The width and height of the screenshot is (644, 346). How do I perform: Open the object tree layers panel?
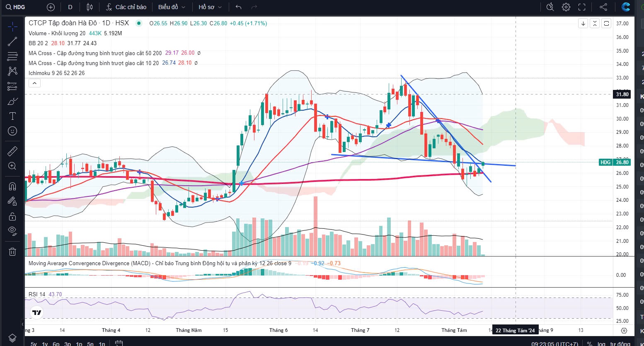(x=12, y=338)
